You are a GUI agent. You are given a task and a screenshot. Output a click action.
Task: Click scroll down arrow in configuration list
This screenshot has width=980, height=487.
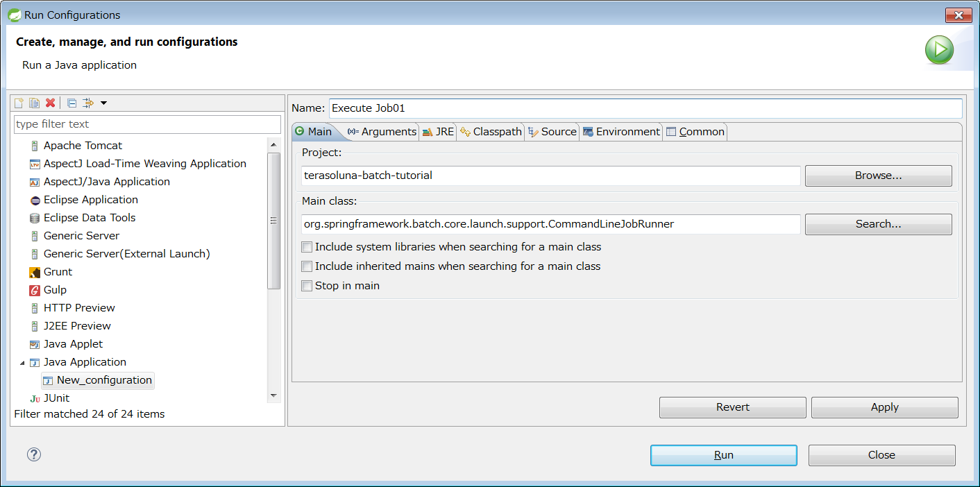click(x=273, y=395)
